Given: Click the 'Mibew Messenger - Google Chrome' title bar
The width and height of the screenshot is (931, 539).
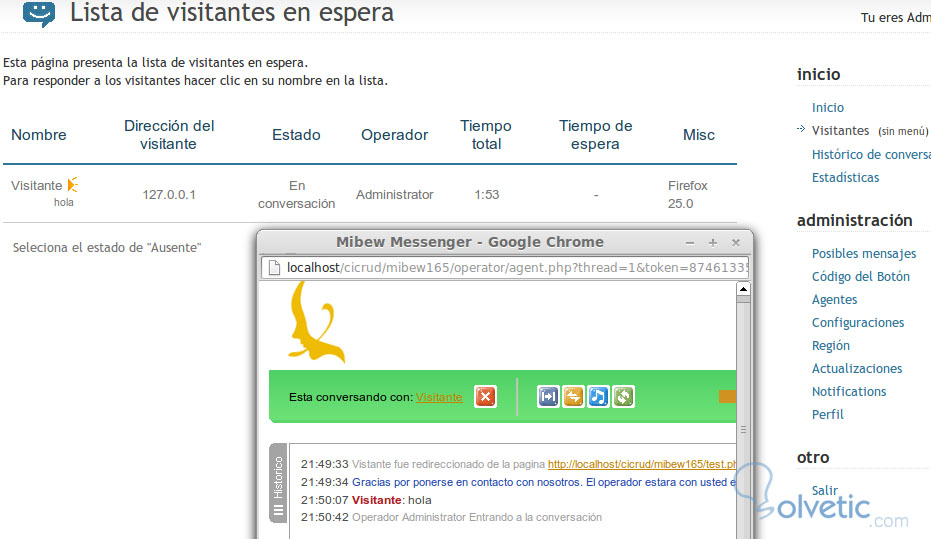Looking at the screenshot, I should (470, 242).
